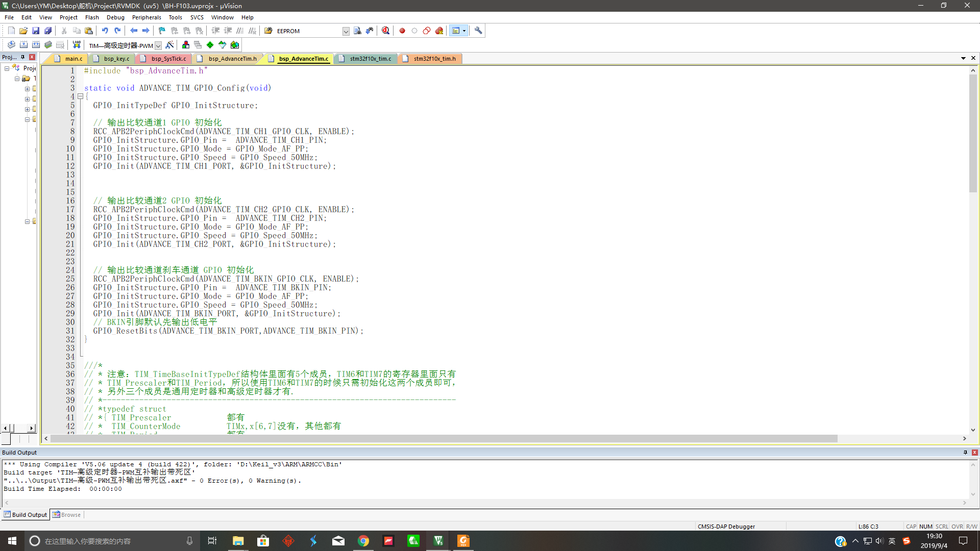The height and width of the screenshot is (551, 980).
Task: Click the Save All files icon
Action: click(48, 31)
